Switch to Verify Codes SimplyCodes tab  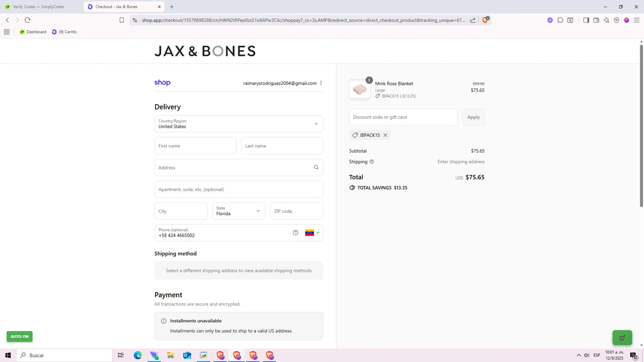pos(39,7)
